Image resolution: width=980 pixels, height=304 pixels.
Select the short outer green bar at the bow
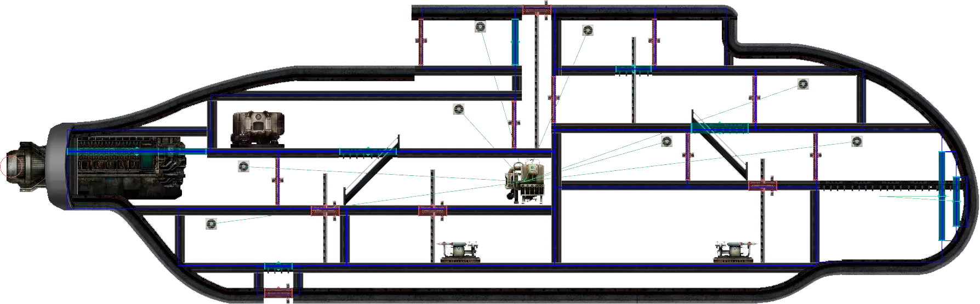click(x=957, y=202)
